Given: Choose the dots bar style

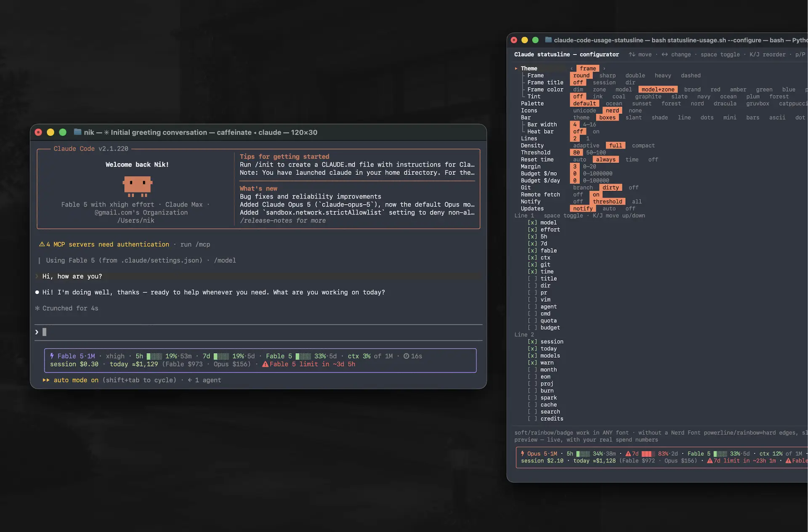Looking at the screenshot, I should [x=707, y=118].
